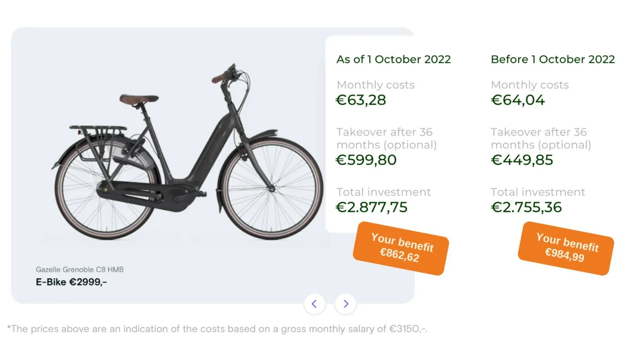
Task: Click the Gazelle Grenoble e-bike image
Action: 189,153
